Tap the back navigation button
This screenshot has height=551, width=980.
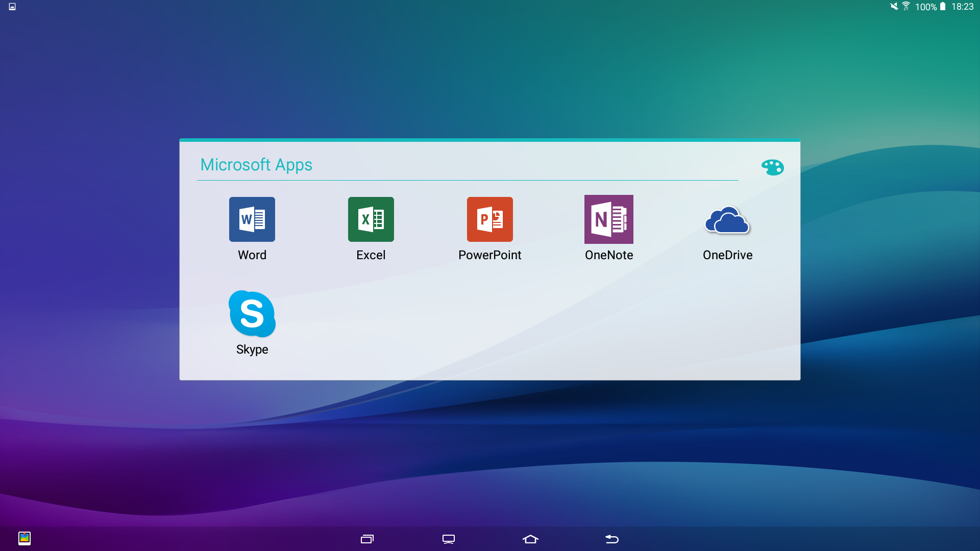coord(612,539)
